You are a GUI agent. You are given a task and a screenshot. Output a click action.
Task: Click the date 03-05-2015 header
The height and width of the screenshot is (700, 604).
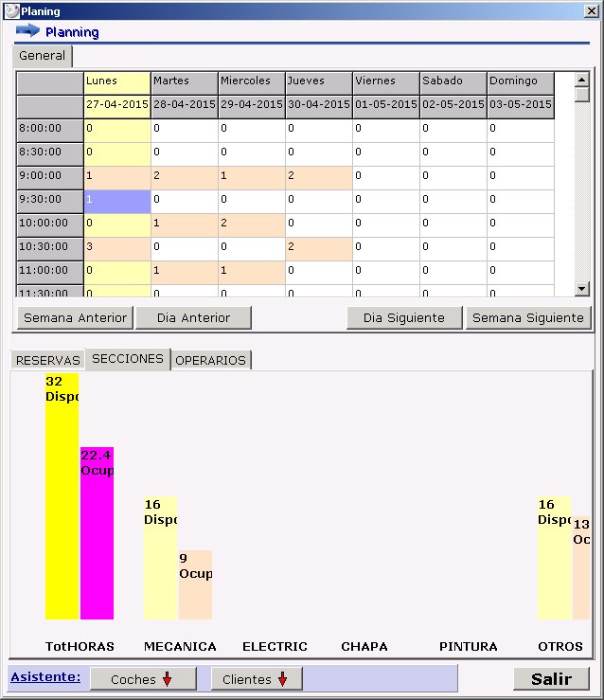point(521,107)
